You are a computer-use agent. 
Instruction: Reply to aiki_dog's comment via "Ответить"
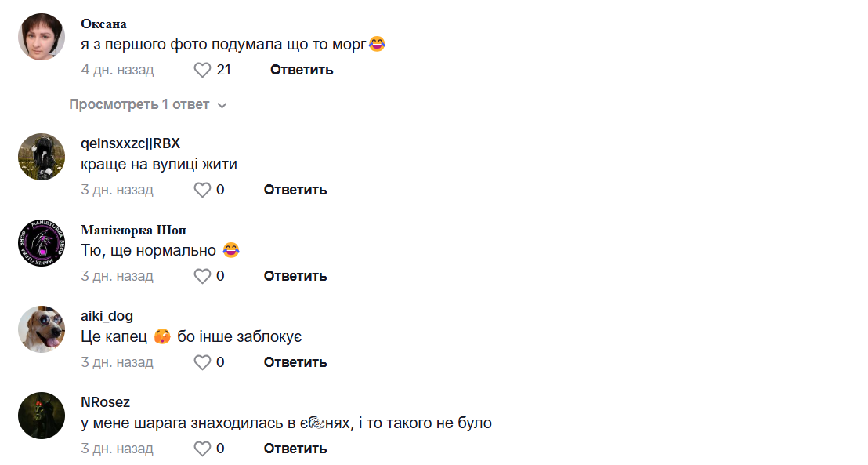coord(295,362)
